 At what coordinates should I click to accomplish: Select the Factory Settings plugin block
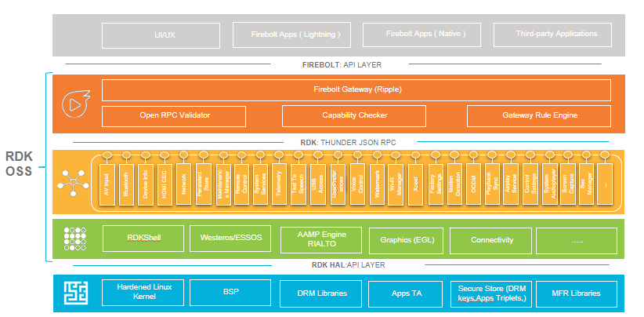click(435, 184)
